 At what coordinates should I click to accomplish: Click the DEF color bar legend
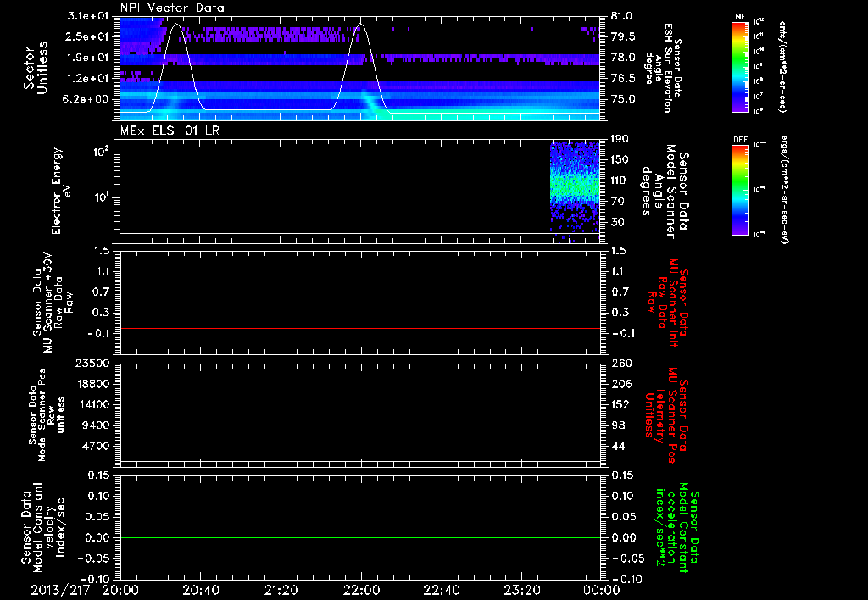coord(741,189)
